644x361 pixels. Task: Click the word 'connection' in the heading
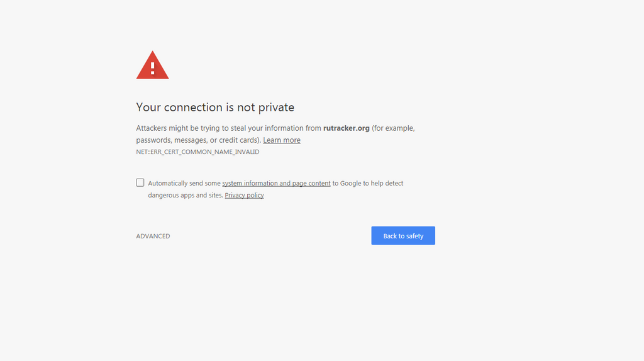(194, 107)
